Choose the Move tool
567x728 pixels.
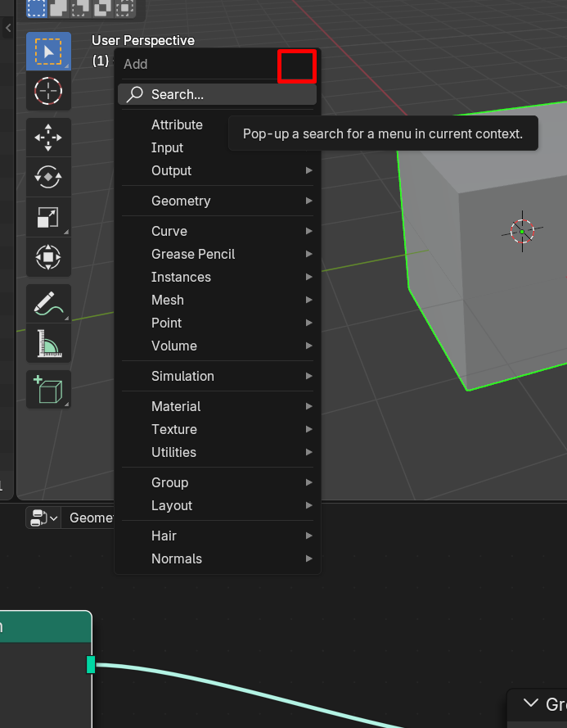[49, 138]
